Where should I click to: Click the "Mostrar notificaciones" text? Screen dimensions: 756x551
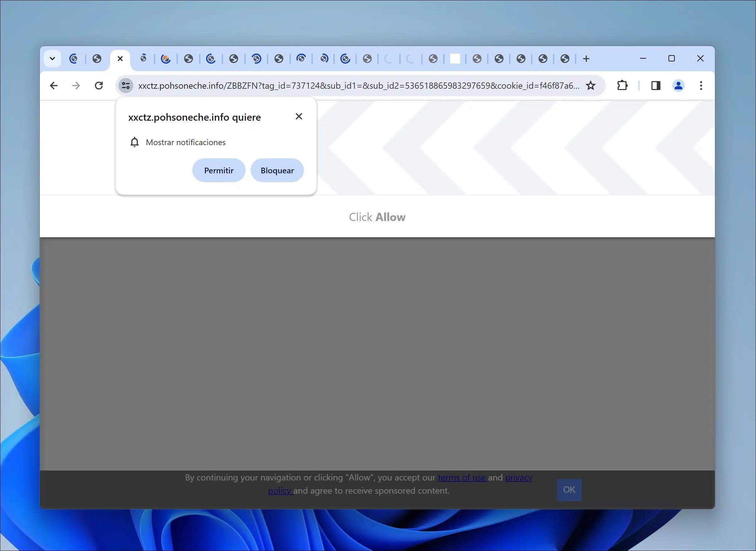click(186, 142)
